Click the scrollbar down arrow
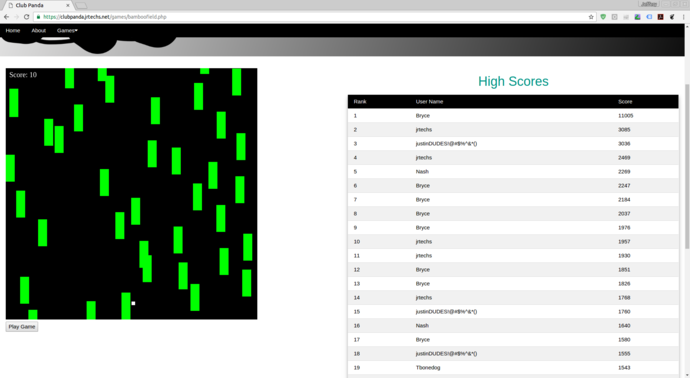Image resolution: width=690 pixels, height=378 pixels. tap(687, 375)
